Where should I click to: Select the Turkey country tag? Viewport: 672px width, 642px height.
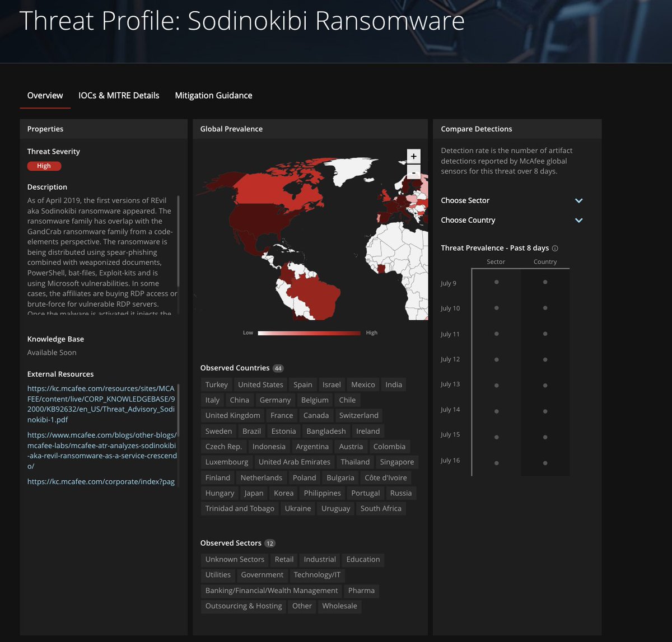pos(216,385)
